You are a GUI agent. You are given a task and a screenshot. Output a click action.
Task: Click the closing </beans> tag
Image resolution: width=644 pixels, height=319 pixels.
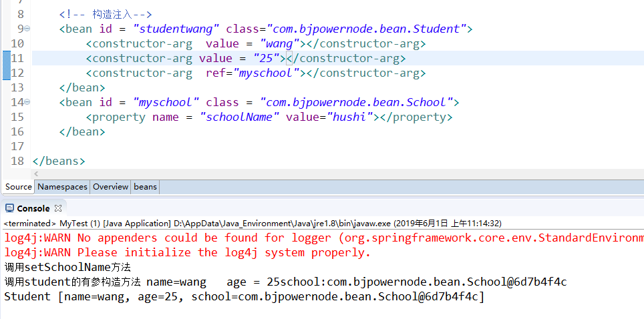coord(59,161)
